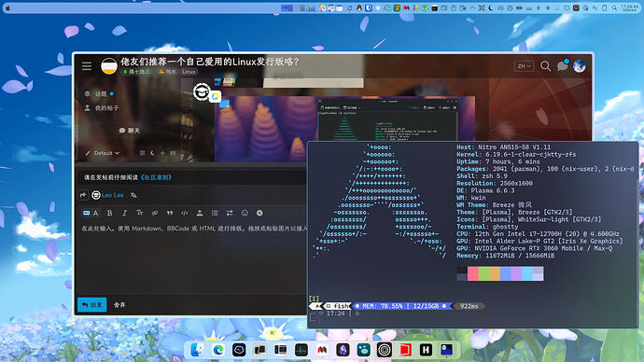
Task: Click the green color swatch in terminal
Action: point(483,273)
